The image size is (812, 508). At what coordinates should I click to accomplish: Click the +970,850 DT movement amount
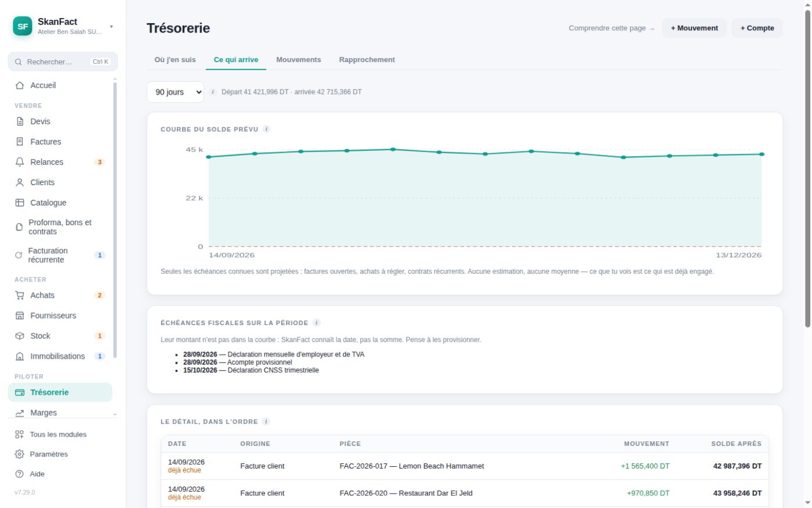point(648,493)
